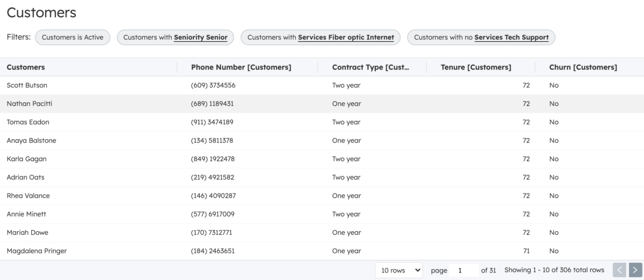Select customer Adrian Oats

click(x=25, y=177)
